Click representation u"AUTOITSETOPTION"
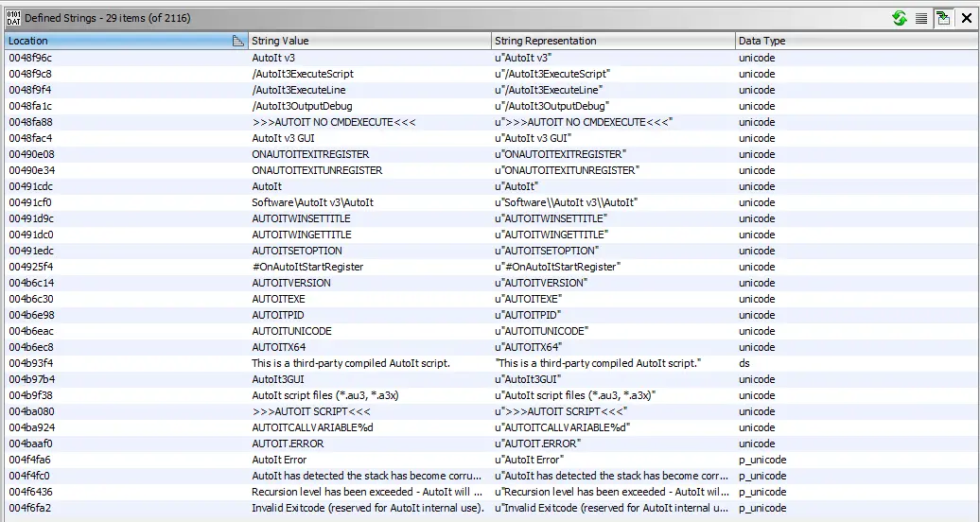Image resolution: width=980 pixels, height=522 pixels. [x=547, y=251]
